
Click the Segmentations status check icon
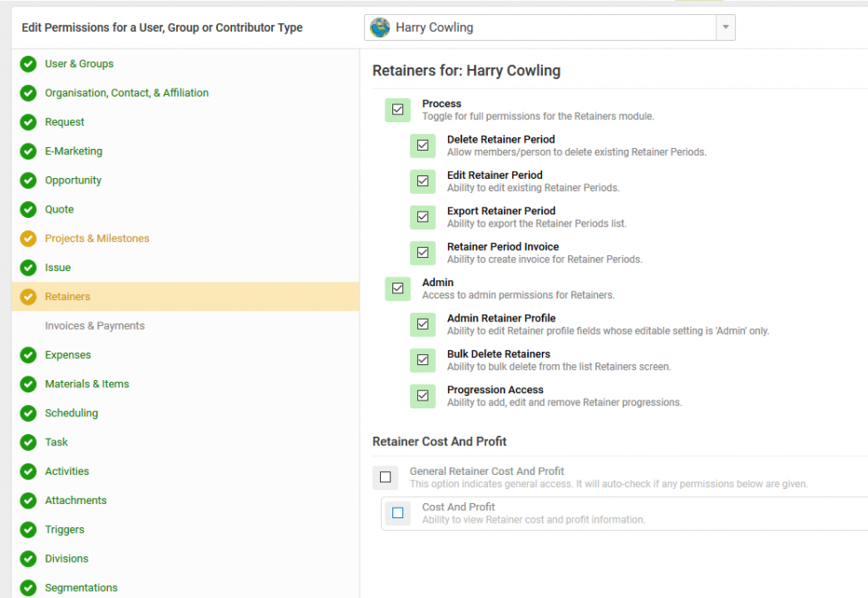point(28,588)
